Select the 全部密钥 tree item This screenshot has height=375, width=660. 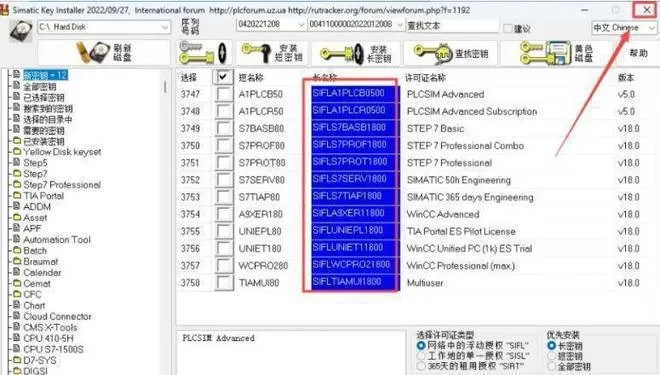(x=40, y=86)
